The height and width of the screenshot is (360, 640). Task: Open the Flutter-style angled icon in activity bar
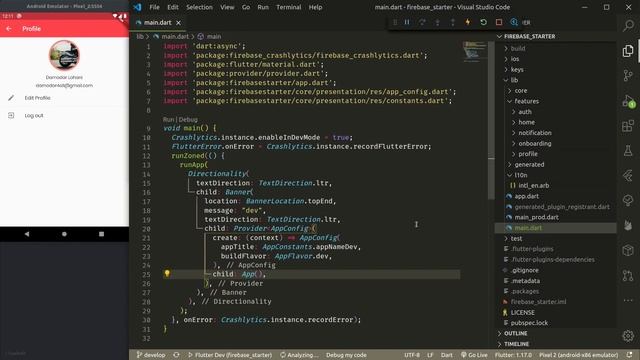pos(628,176)
